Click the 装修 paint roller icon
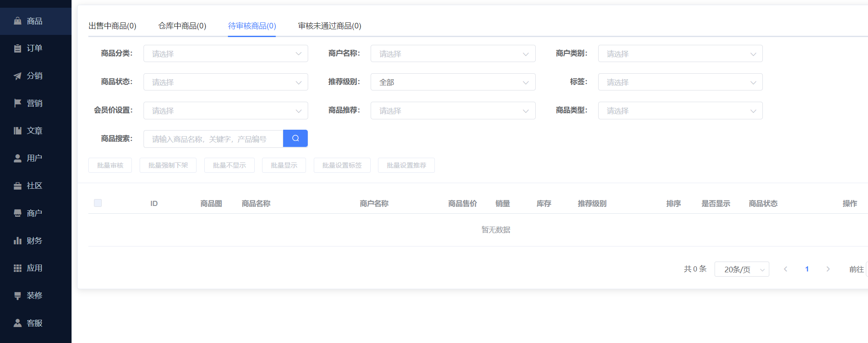The image size is (868, 343). (x=18, y=296)
